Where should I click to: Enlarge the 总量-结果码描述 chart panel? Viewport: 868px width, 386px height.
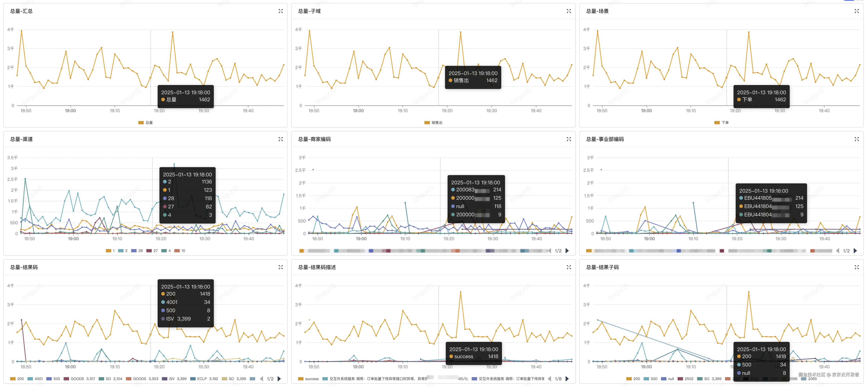click(x=568, y=267)
